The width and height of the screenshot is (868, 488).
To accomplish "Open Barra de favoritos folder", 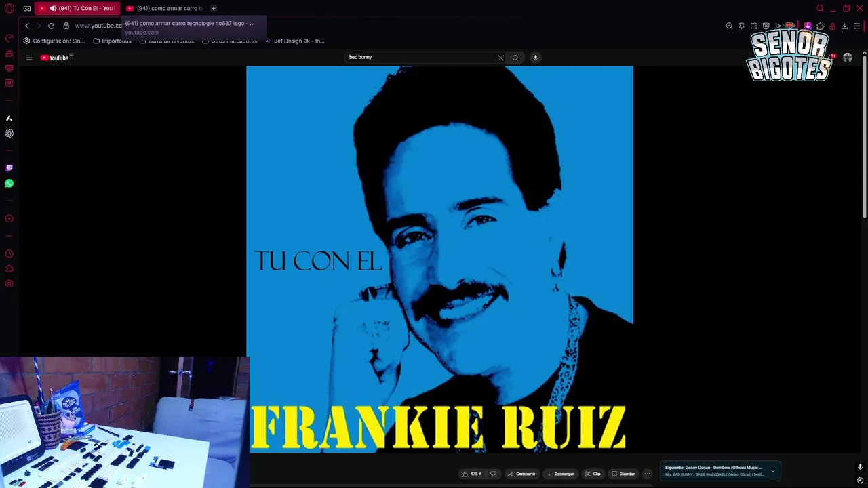I will click(166, 41).
